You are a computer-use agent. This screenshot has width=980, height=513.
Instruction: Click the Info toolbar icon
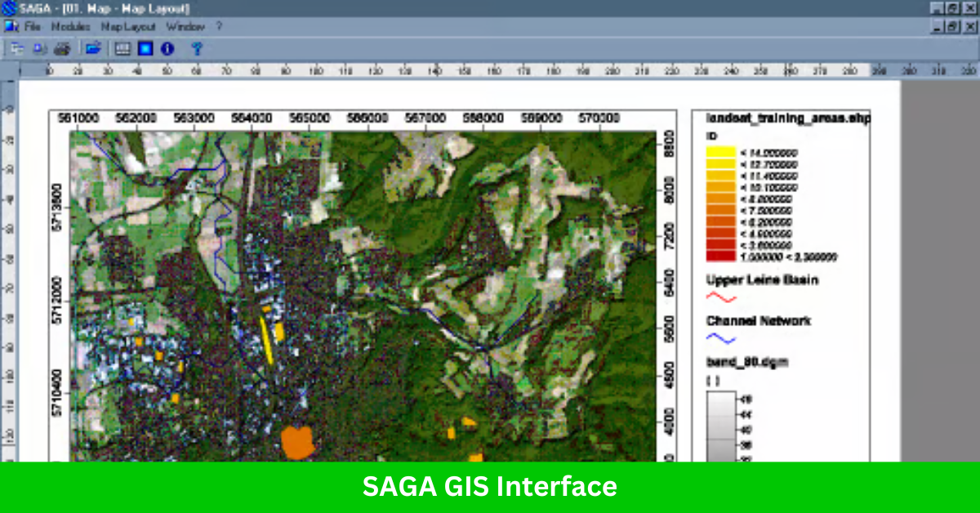(x=168, y=48)
